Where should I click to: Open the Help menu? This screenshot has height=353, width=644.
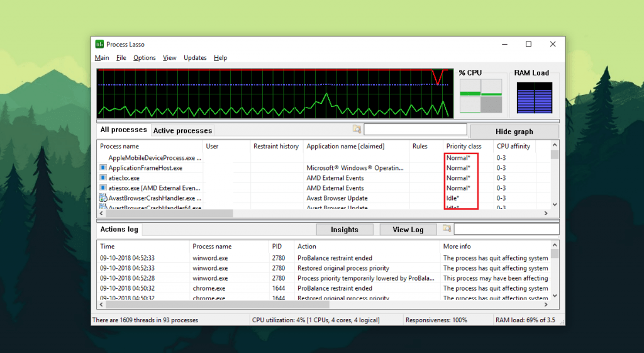click(x=221, y=57)
